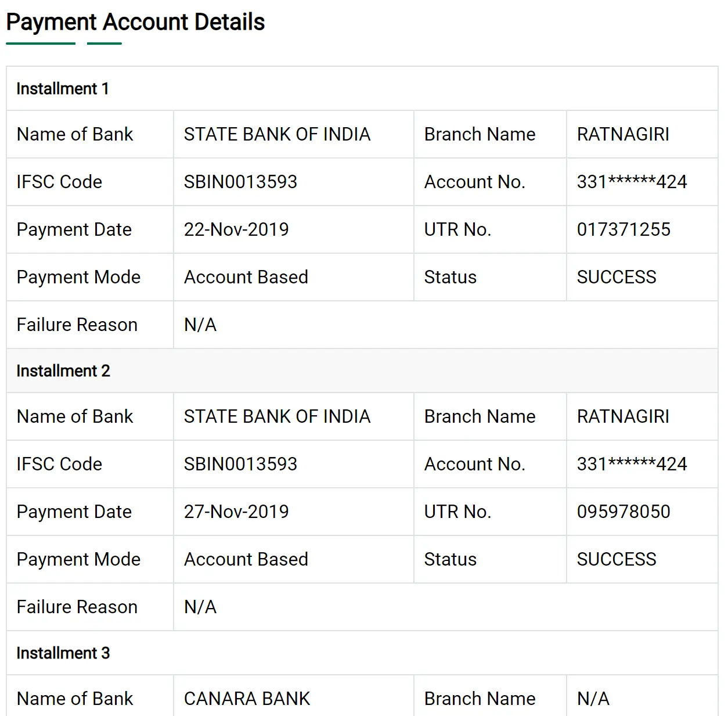Image resolution: width=728 pixels, height=716 pixels.
Task: Click Installment 1 Account Based payment mode
Action: point(246,277)
